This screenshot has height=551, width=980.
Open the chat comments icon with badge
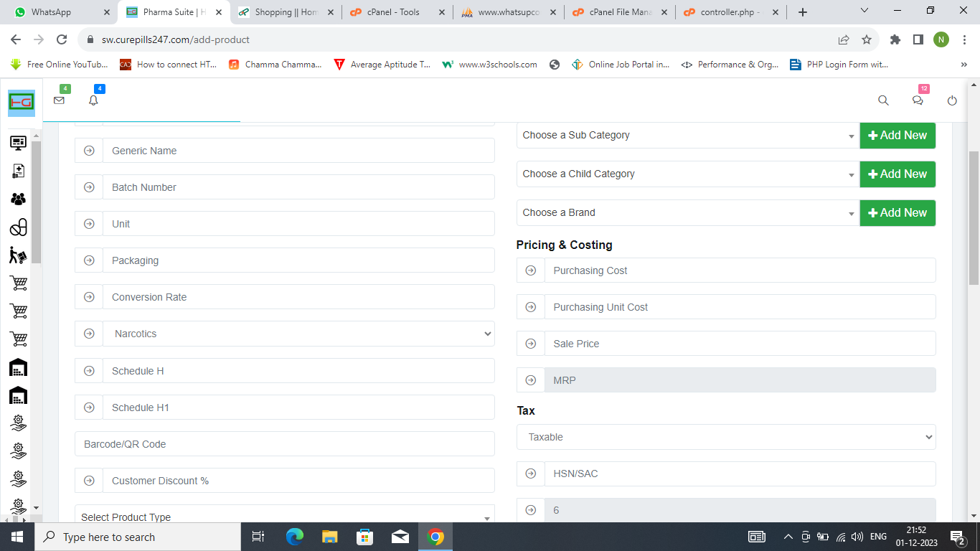918,100
